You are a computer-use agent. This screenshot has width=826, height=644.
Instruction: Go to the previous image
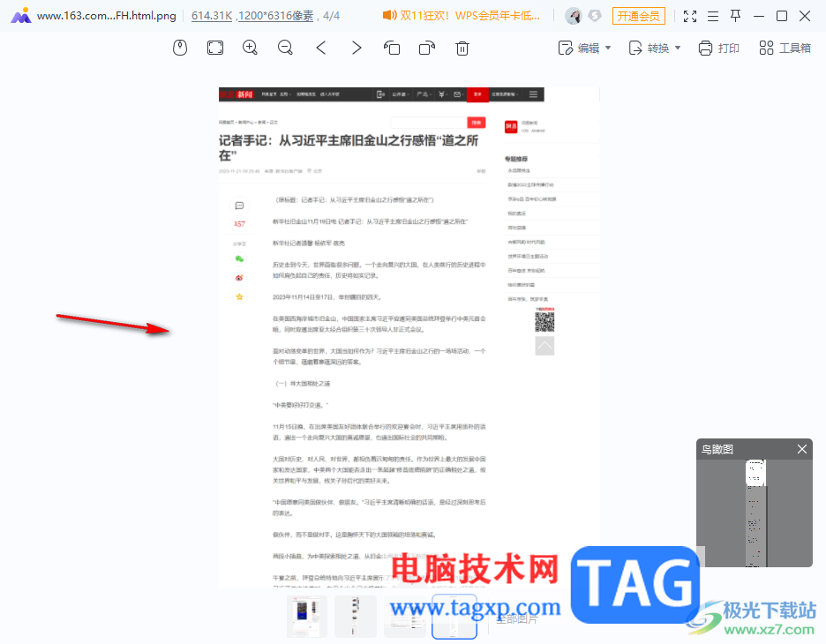coord(320,48)
